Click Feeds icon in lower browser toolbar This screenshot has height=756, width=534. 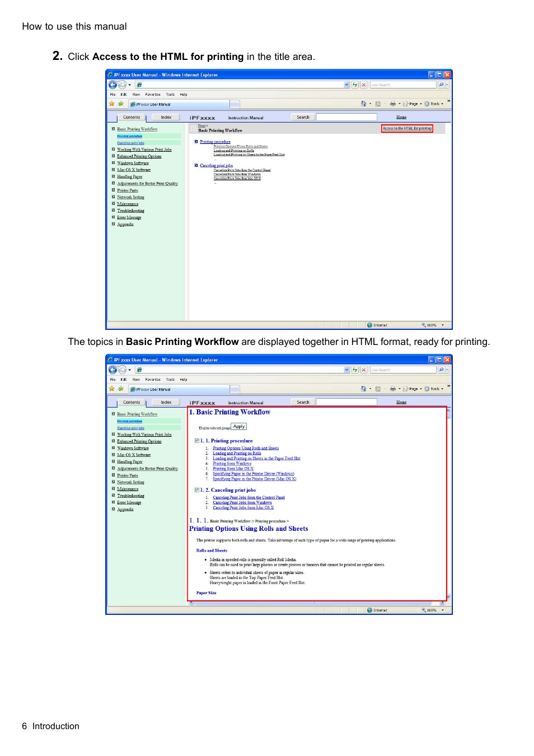[x=378, y=389]
